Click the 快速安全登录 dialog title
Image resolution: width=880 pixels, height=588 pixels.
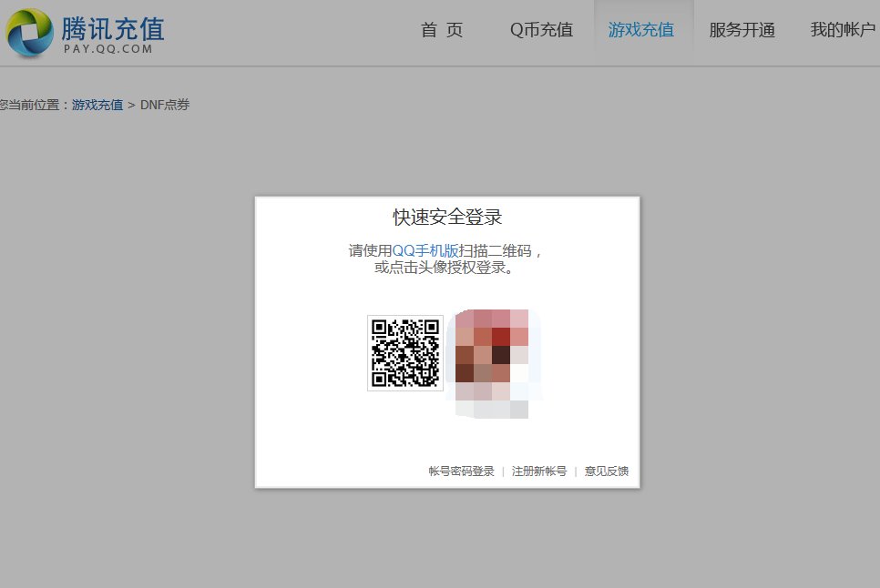click(447, 217)
